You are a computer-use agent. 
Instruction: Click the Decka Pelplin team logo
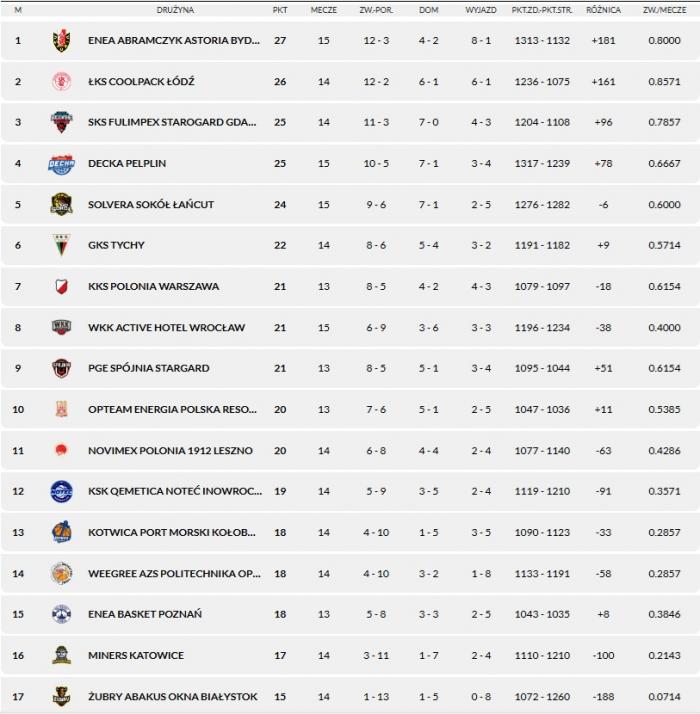61,164
